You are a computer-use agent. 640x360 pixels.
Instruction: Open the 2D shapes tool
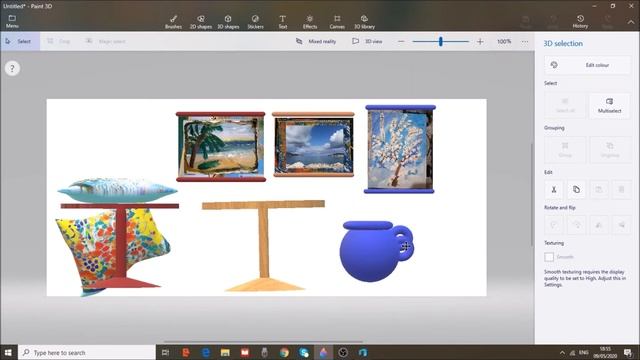201,22
